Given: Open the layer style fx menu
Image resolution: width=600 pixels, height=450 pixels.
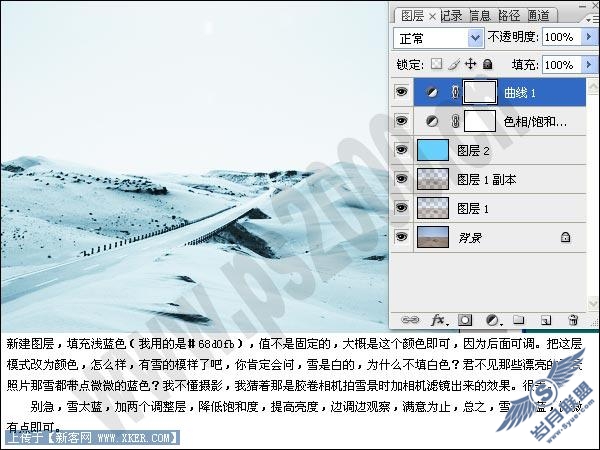Looking at the screenshot, I should point(439,320).
